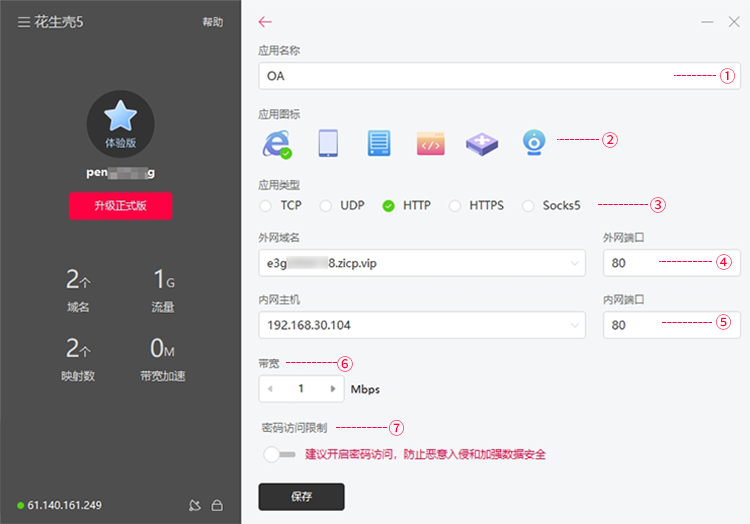Image resolution: width=750 pixels, height=524 pixels.
Task: Increase bandwidth with the right arrow
Action: click(x=333, y=389)
